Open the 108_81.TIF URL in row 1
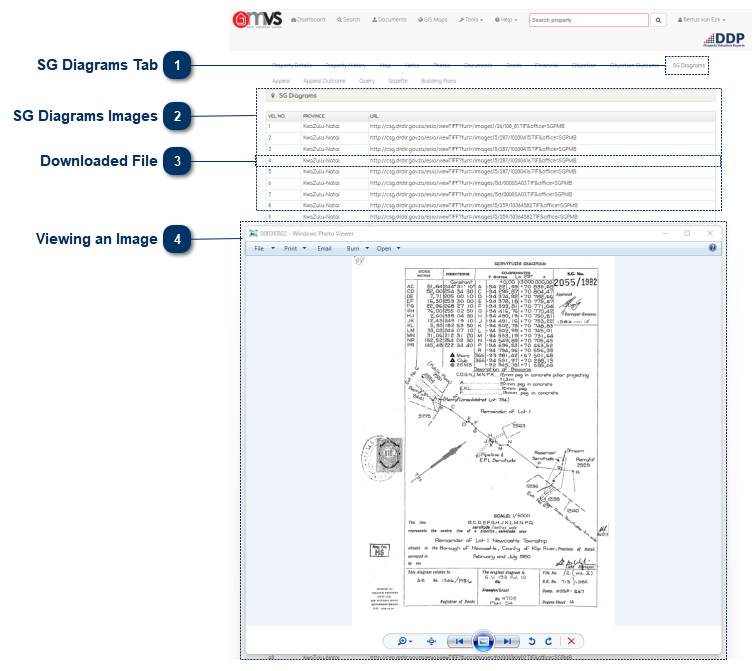Image resolution: width=755 pixels, height=671 pixels. [467, 126]
